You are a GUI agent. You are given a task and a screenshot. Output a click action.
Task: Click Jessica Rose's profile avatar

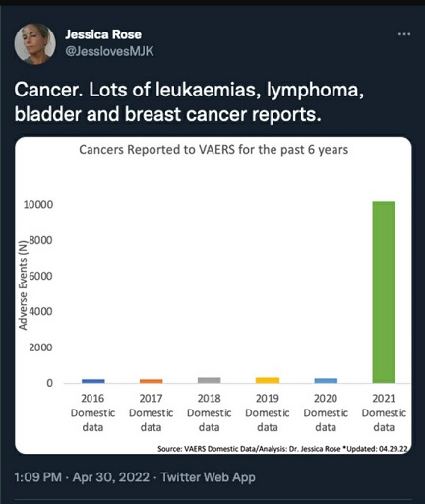pyautogui.click(x=34, y=43)
